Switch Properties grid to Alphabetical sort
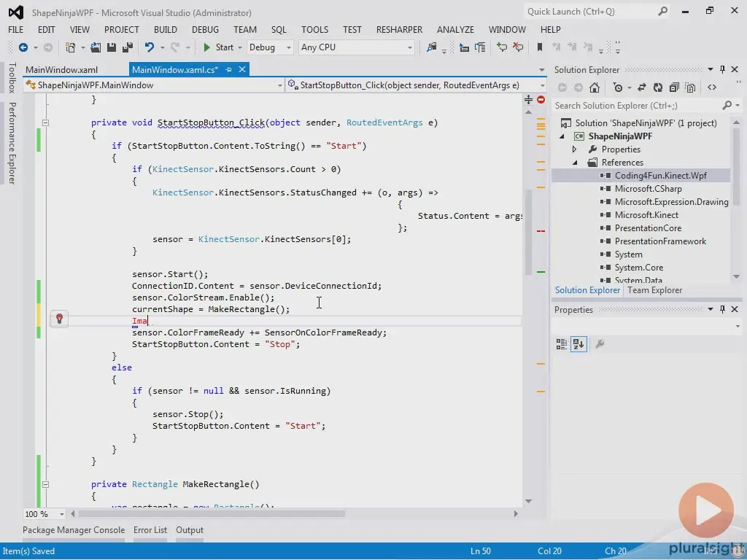 [x=578, y=344]
